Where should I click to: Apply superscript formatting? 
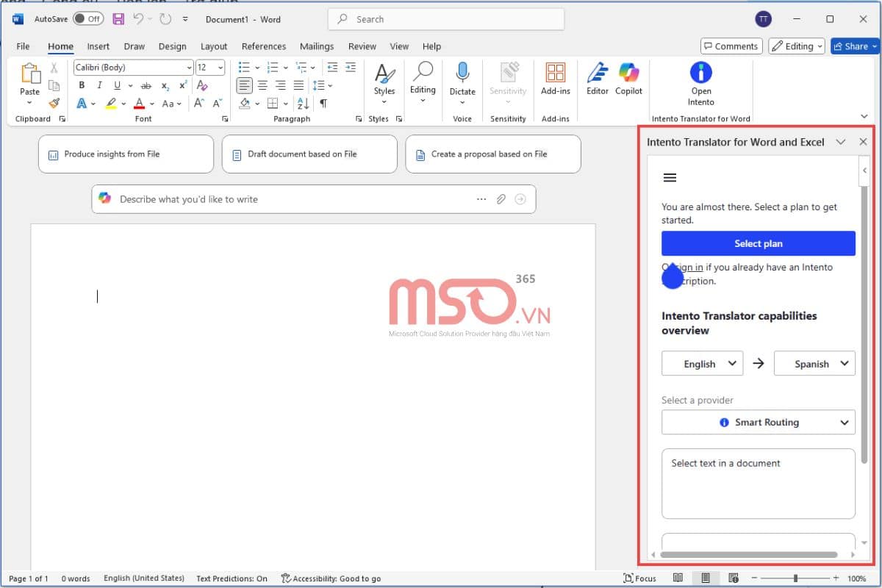pos(183,85)
